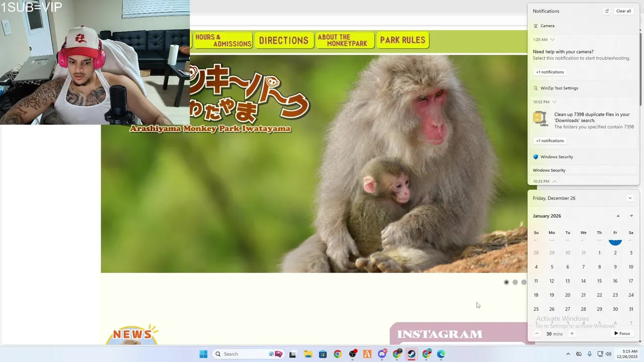This screenshot has width=644, height=362.
Task: Collapse the calendar with the date chevron
Action: pos(630,198)
